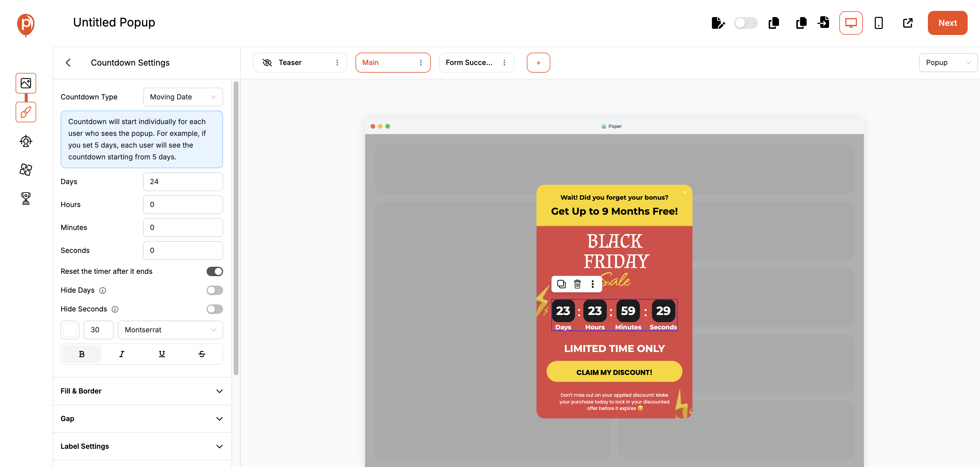Enable the Hide Days toggle
Viewport: 980px width, 467px height.
pyautogui.click(x=215, y=290)
